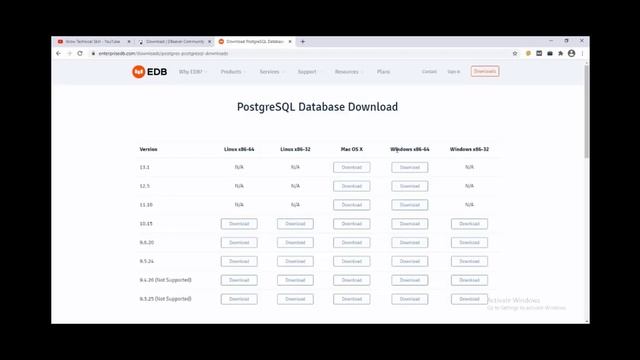This screenshot has width=640, height=360.
Task: Click the site lock icon in address bar
Action: (x=93, y=53)
